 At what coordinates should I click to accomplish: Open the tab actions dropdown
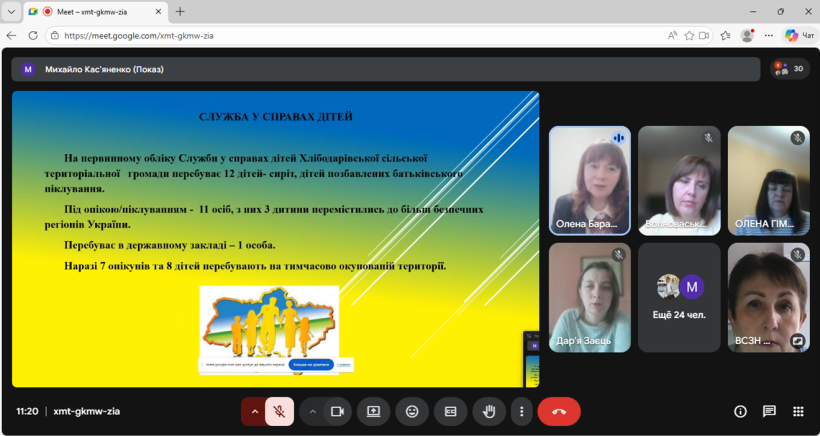coord(12,12)
